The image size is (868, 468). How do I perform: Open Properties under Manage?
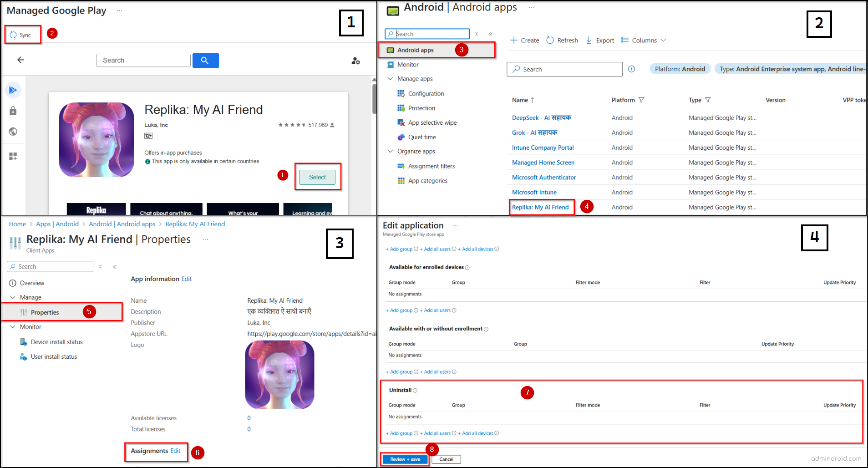point(45,312)
